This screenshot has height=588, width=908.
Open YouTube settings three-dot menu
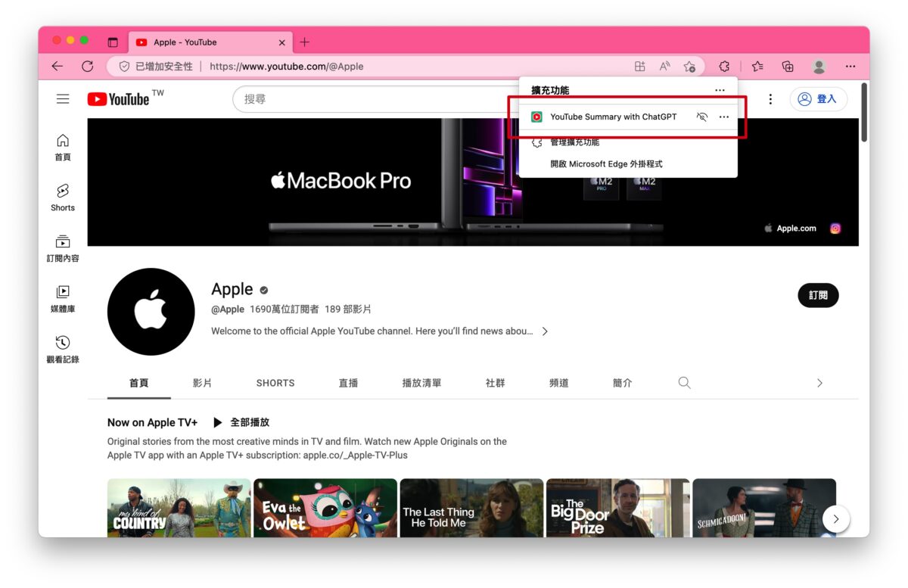pyautogui.click(x=770, y=99)
